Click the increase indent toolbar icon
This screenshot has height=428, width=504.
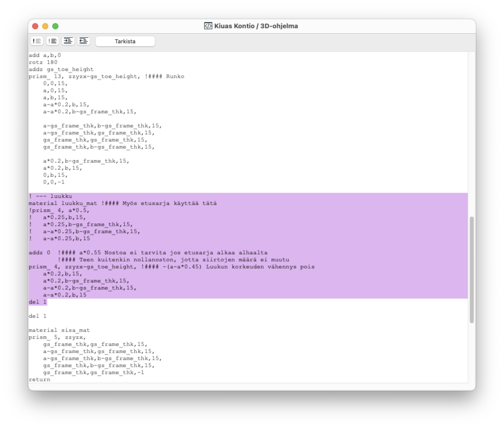[68, 41]
